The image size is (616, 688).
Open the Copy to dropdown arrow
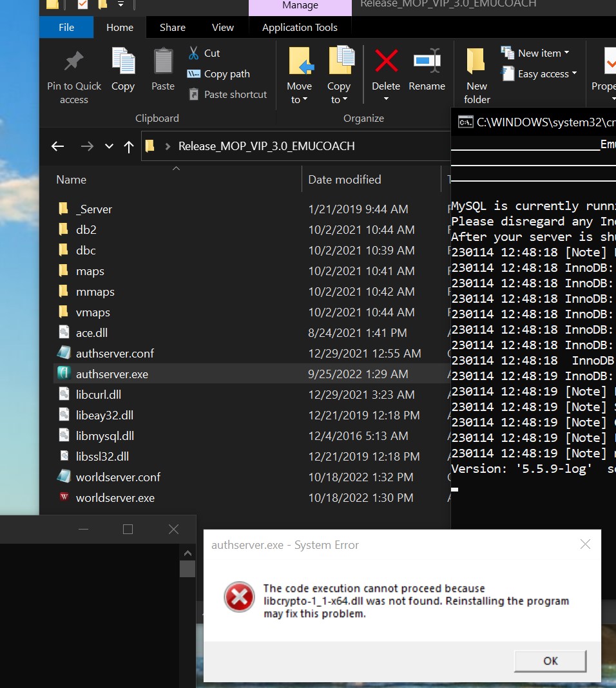click(x=345, y=100)
